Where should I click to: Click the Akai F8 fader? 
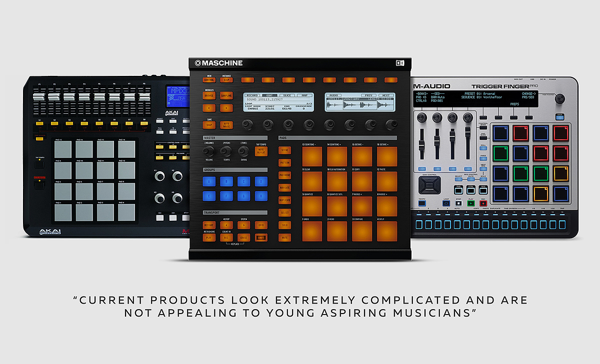tap(144, 97)
